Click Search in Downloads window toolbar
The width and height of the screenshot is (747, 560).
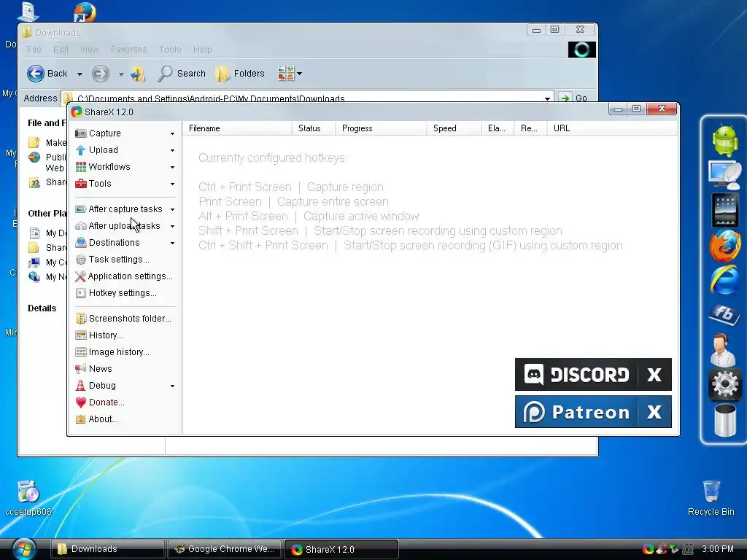click(x=182, y=74)
